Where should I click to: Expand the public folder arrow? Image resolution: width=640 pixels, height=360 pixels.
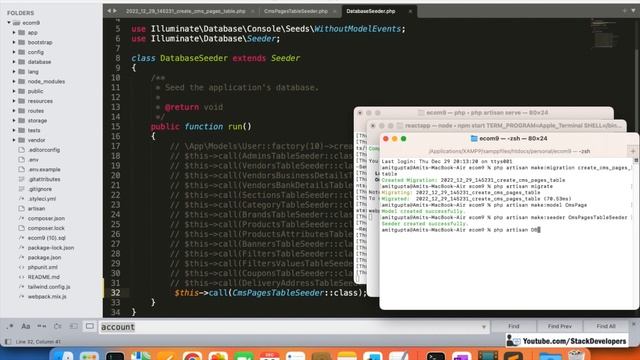tap(14, 91)
